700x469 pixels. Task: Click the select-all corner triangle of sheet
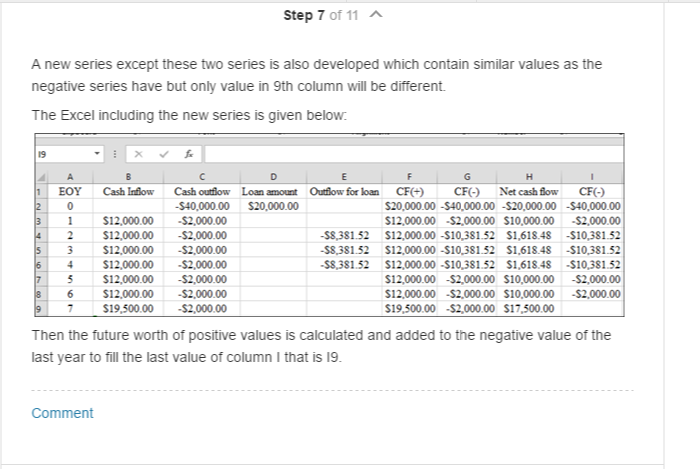(x=41, y=177)
